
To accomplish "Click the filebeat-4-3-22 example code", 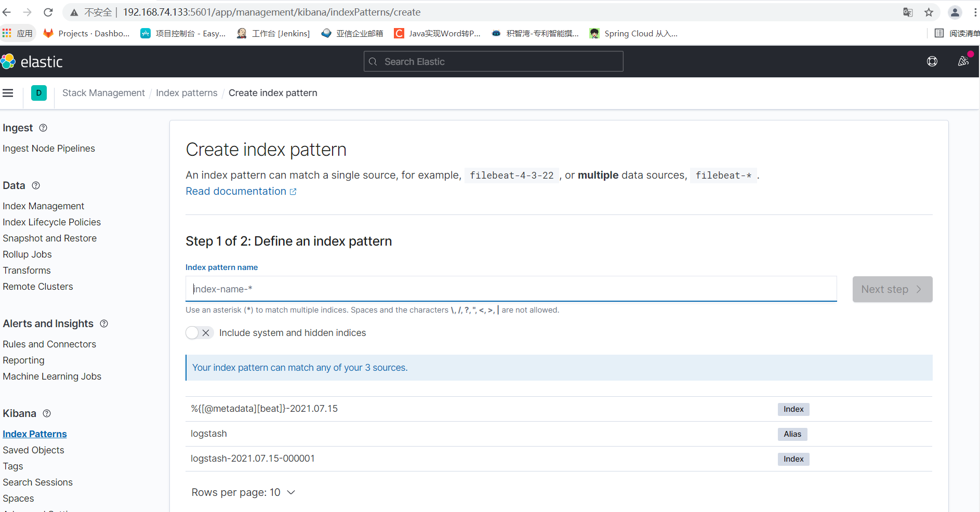I will click(512, 176).
